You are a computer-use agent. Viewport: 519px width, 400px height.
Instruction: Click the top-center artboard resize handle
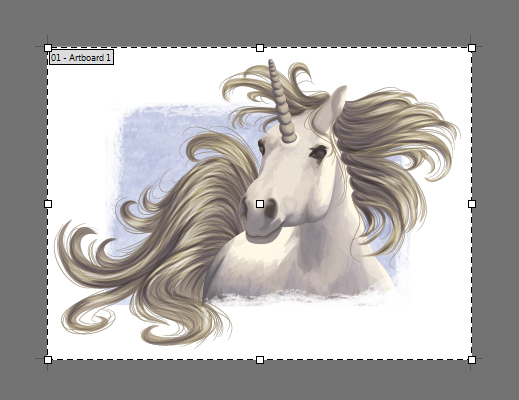[x=260, y=48]
